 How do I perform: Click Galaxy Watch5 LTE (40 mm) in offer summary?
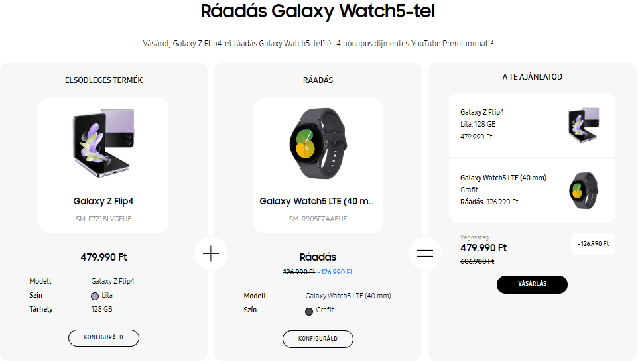pos(503,178)
